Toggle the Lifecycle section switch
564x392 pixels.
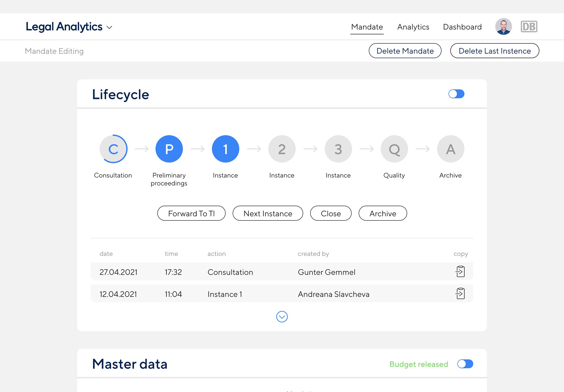coord(456,94)
